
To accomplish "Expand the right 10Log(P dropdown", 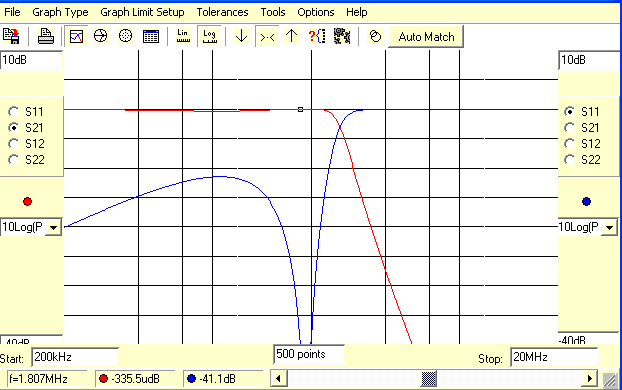I will pyautogui.click(x=609, y=227).
